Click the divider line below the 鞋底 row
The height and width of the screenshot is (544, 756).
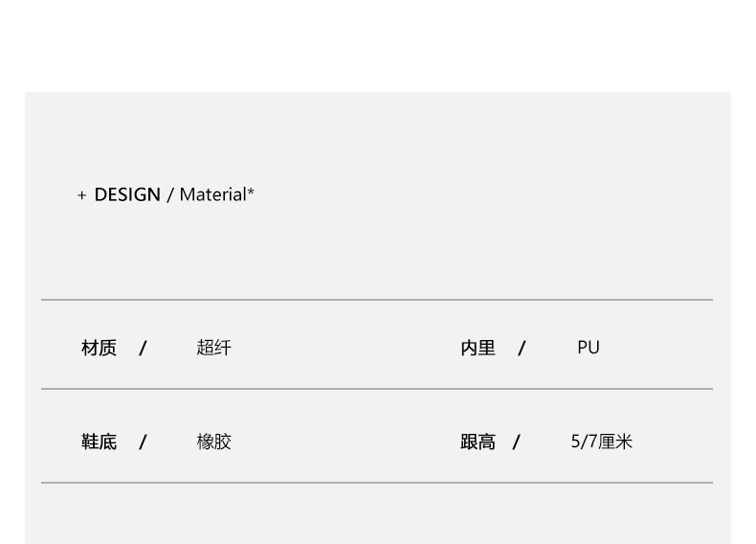[x=377, y=483]
